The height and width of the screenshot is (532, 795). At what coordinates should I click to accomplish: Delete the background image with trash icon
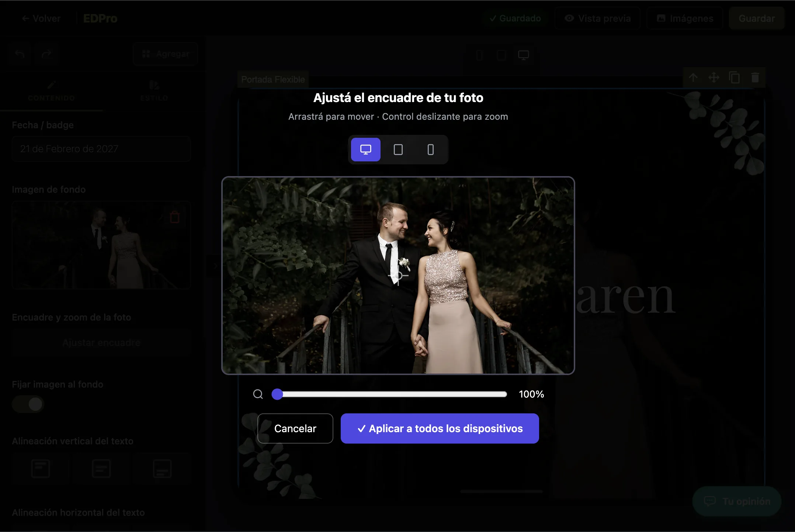(175, 217)
